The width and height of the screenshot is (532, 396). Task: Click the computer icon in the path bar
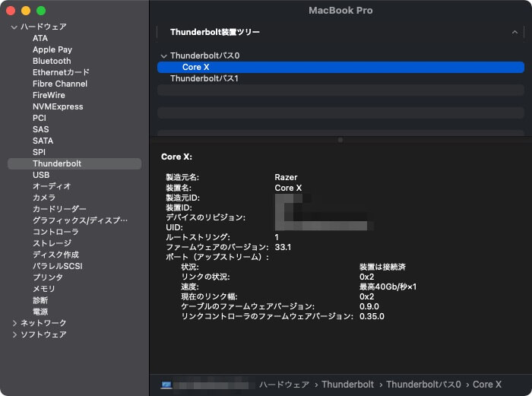(166, 385)
